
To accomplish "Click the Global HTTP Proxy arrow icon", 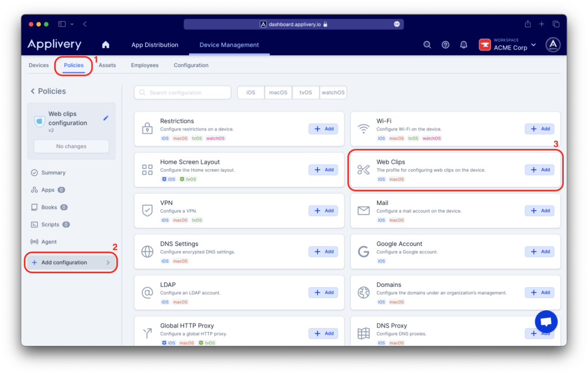I will point(148,333).
